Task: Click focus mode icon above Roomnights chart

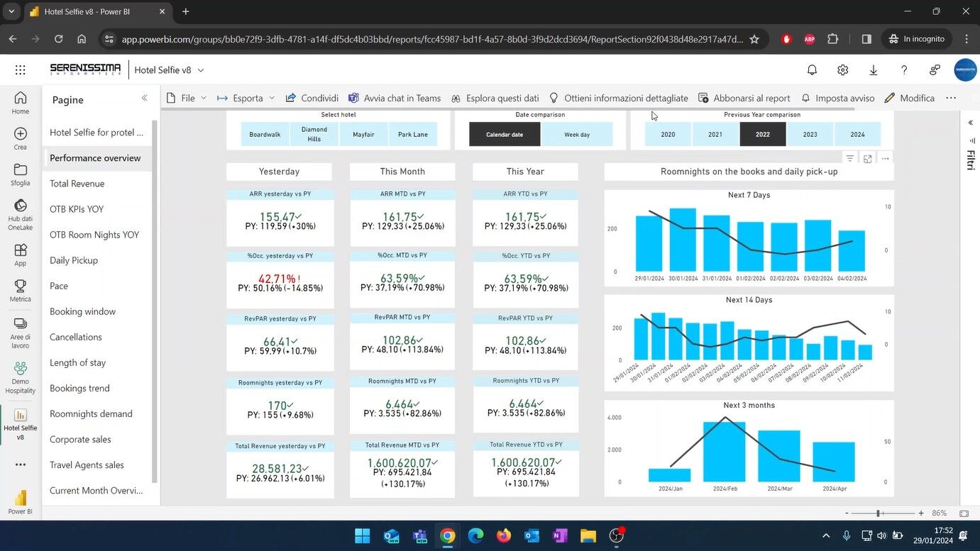Action: [x=867, y=159]
